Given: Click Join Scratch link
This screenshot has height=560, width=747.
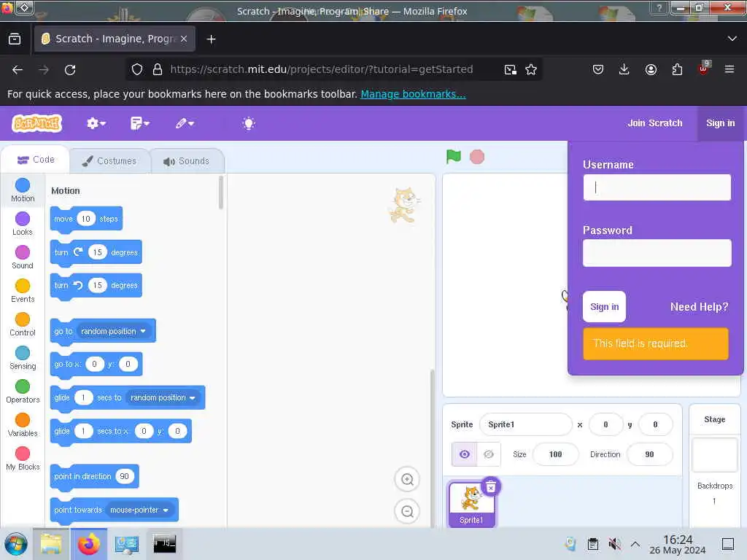Looking at the screenshot, I should [654, 122].
